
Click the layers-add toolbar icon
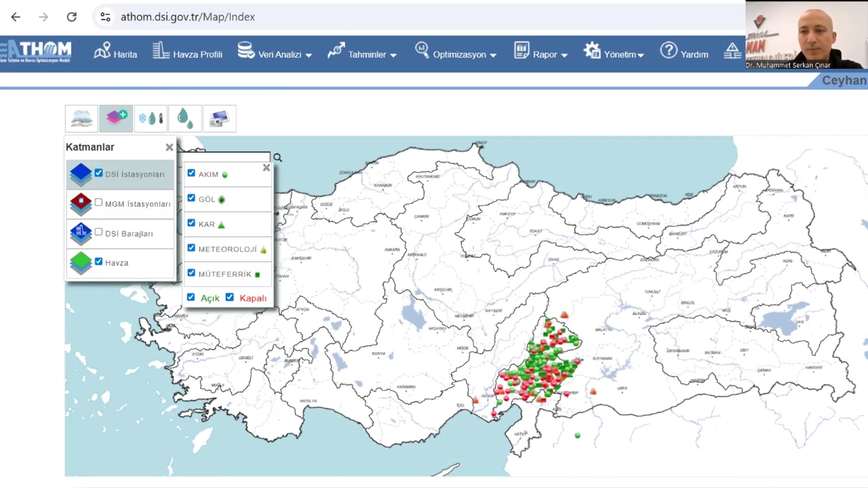point(116,118)
